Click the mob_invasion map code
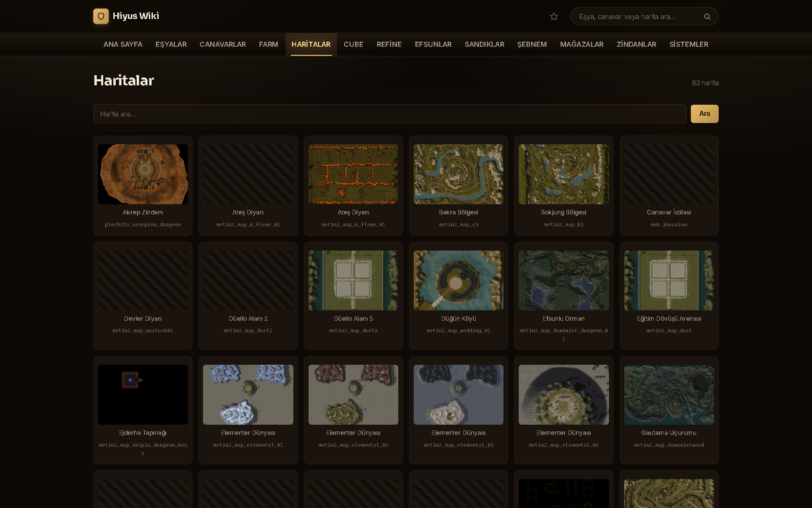This screenshot has height=508, width=812. 669,225
